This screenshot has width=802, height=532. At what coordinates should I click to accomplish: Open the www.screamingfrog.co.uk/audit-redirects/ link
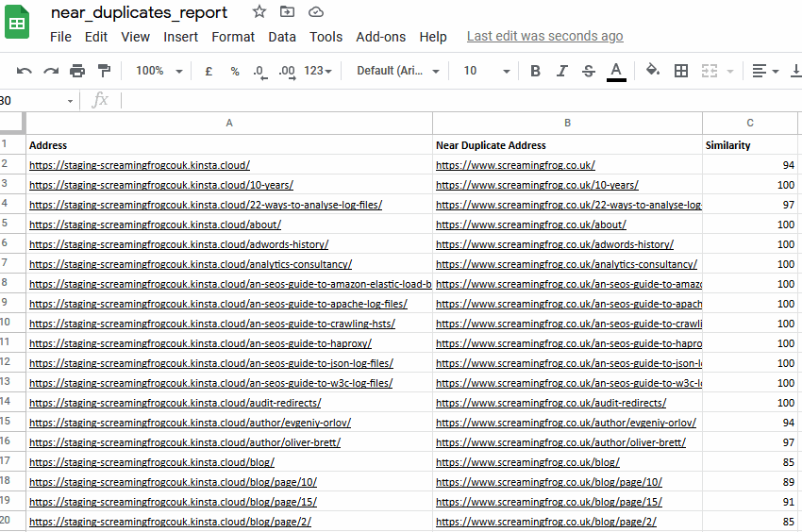pyautogui.click(x=551, y=403)
